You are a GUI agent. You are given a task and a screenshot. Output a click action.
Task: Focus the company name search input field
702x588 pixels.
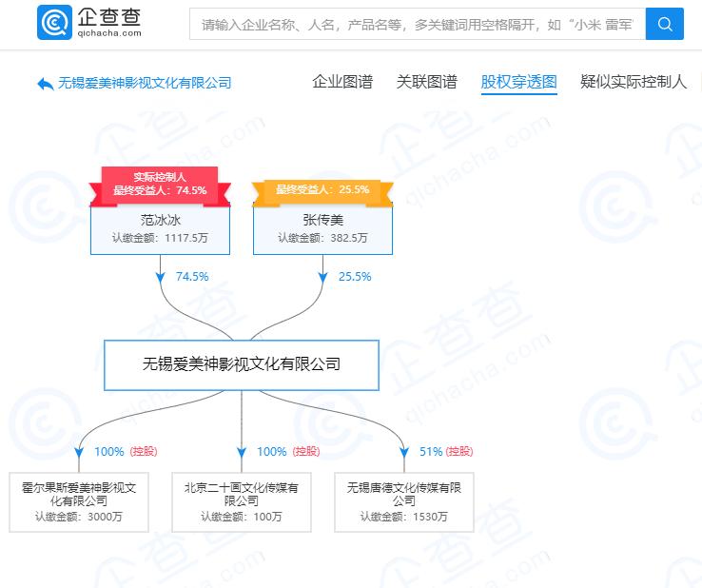(x=418, y=24)
